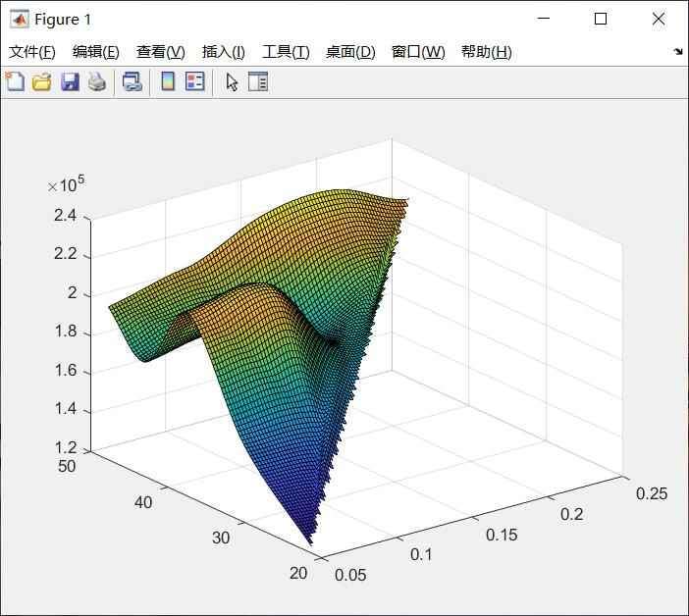This screenshot has width=689, height=616.
Task: Expand the 查看(V) menu
Action: [160, 52]
